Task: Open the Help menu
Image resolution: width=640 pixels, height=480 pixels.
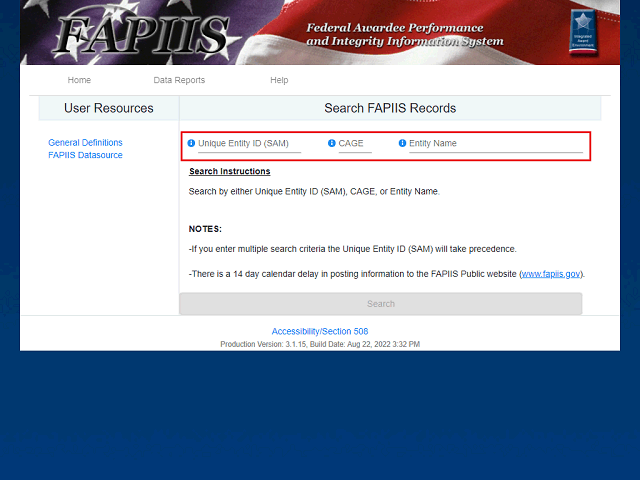Action: 279,80
